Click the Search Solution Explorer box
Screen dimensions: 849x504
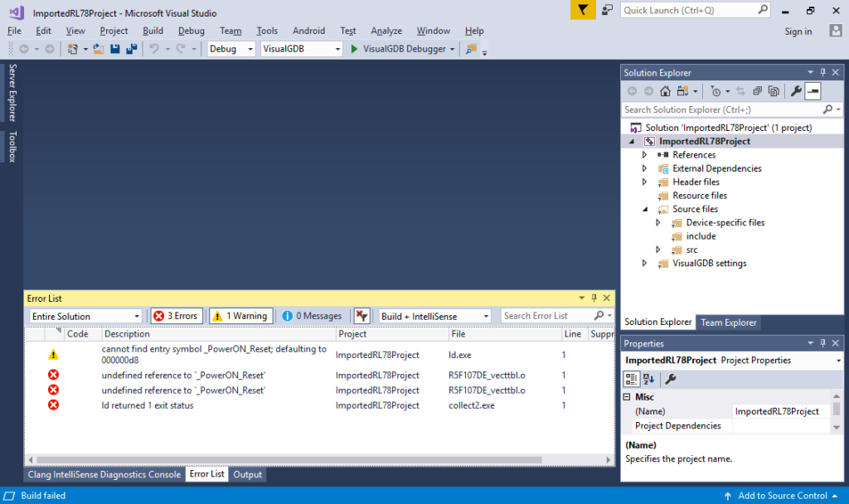click(x=721, y=109)
